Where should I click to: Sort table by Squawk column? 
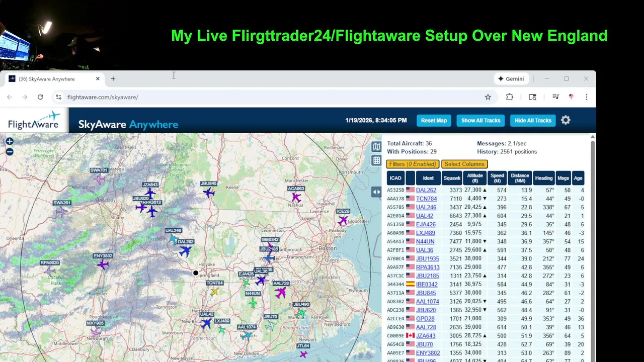tap(452, 178)
